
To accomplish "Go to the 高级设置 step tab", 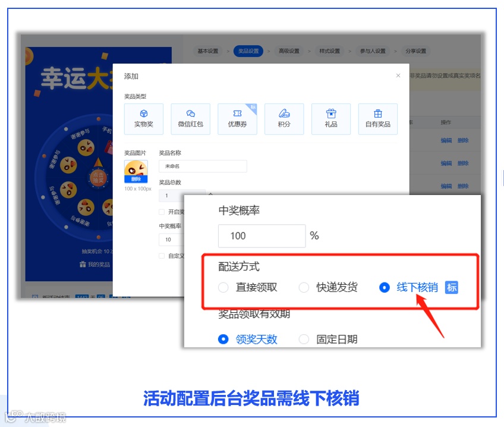I will pos(289,51).
